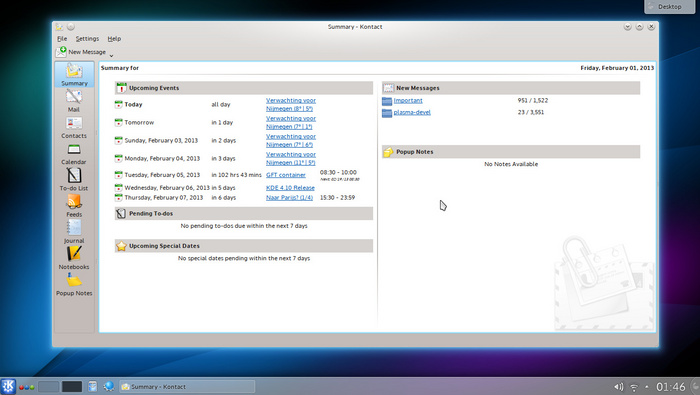Click the New Messages header icon
Screen dimensions: 700x395
click(388, 88)
